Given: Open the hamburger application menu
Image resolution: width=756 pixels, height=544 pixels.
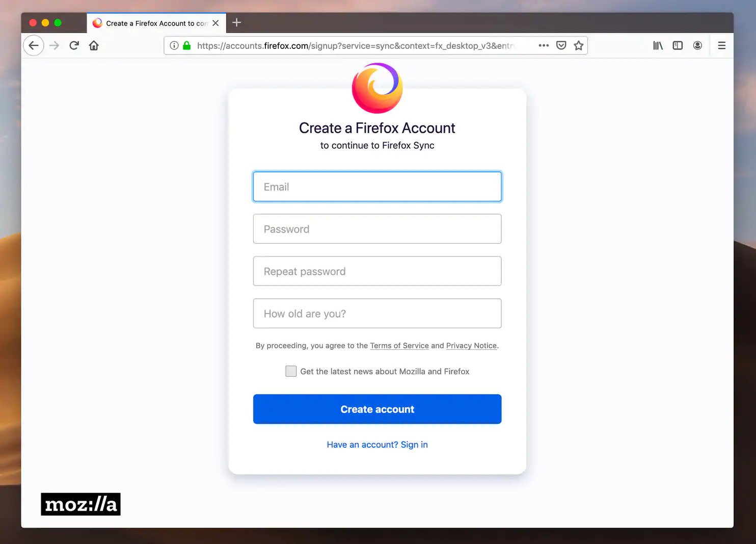Looking at the screenshot, I should pos(721,45).
